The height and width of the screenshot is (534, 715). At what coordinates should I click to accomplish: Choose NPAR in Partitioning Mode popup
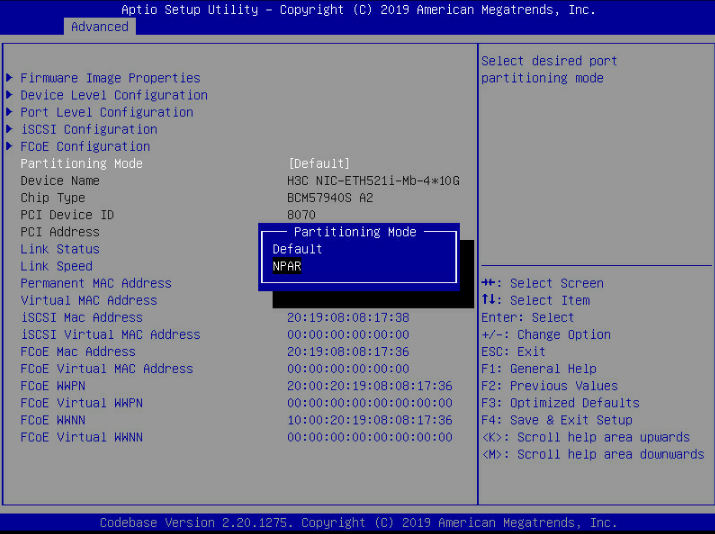[x=287, y=266]
